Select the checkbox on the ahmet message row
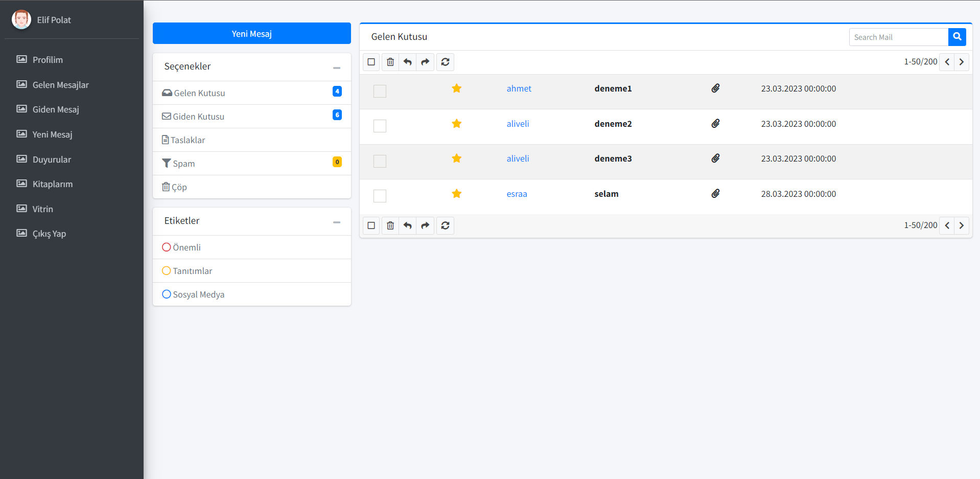This screenshot has width=980, height=479. point(380,91)
